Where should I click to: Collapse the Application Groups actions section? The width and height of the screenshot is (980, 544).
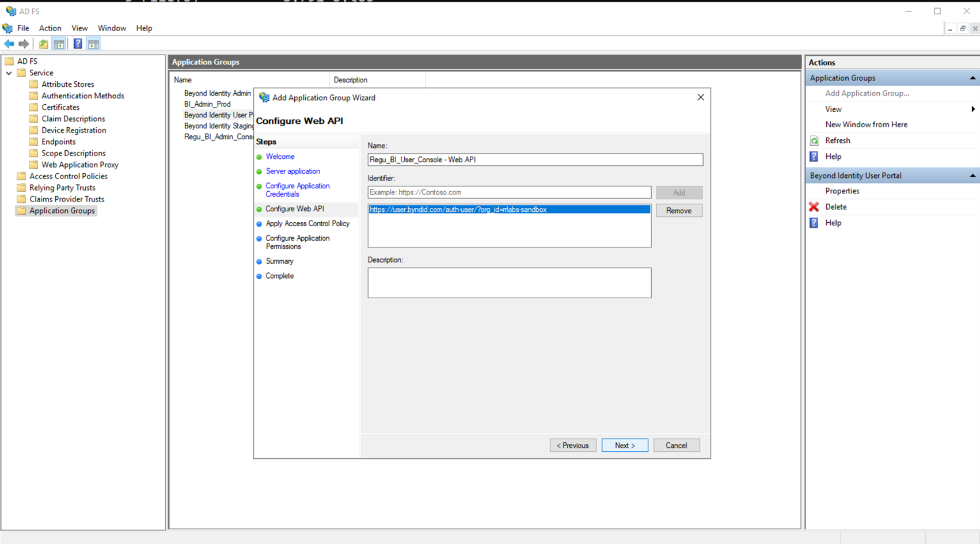(972, 78)
